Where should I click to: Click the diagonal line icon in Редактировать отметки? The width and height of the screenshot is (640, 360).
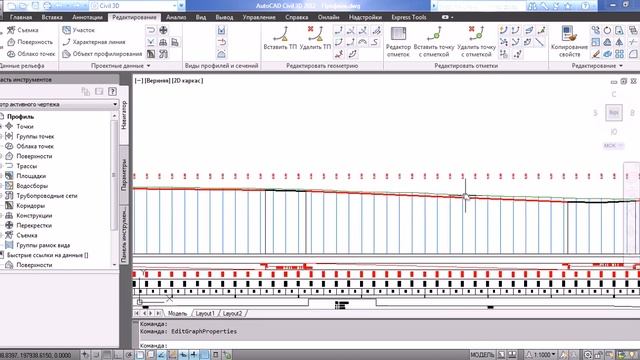tap(540, 42)
